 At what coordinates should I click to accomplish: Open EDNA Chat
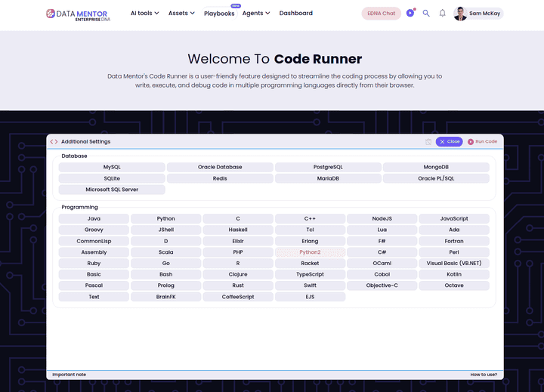[381, 14]
